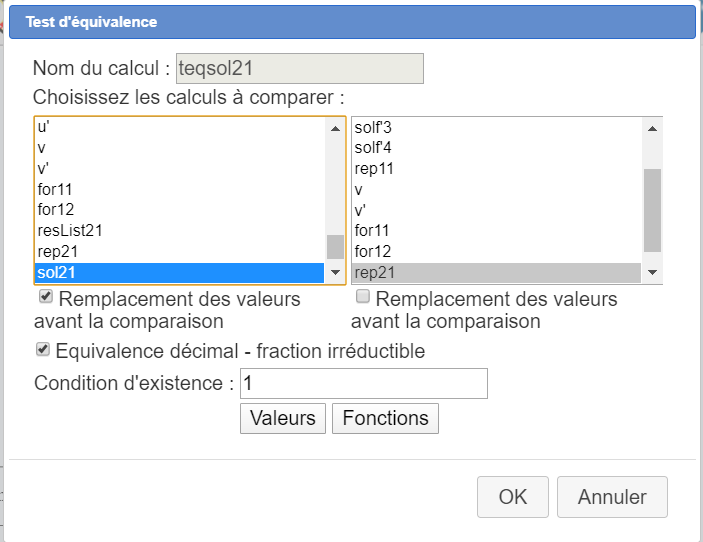Click the left list scrollbar thumb

pyautogui.click(x=335, y=246)
